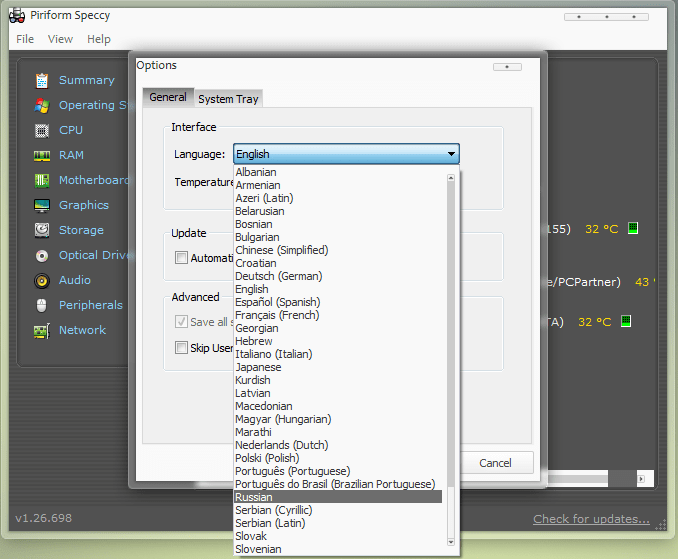678x559 pixels.
Task: Select Slovak language option
Action: pos(338,536)
